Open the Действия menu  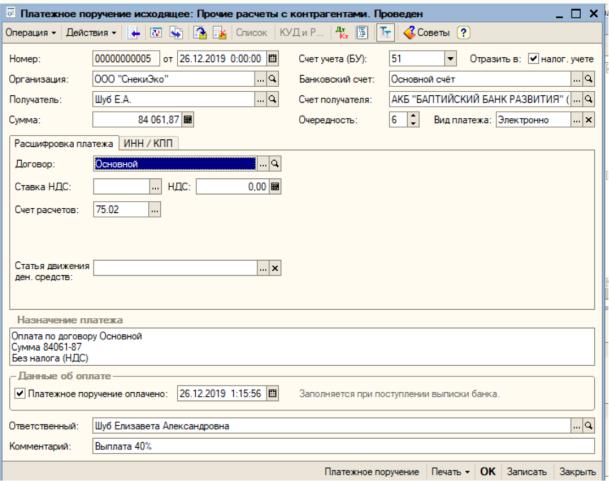pos(92,33)
